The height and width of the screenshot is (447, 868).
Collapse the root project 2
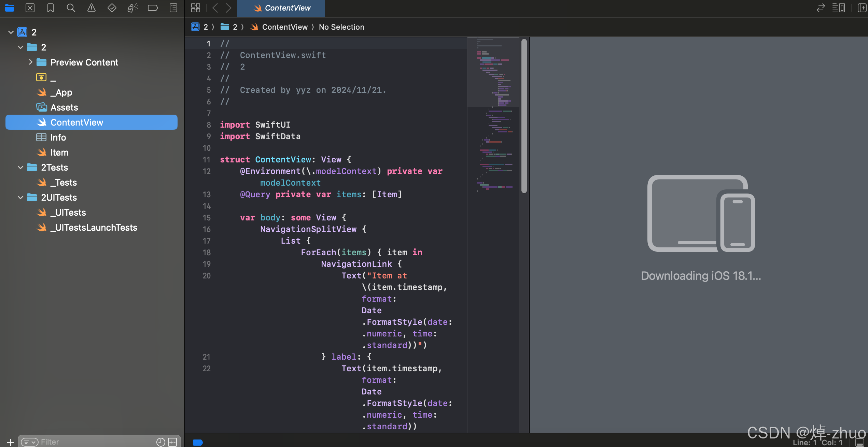(x=11, y=32)
